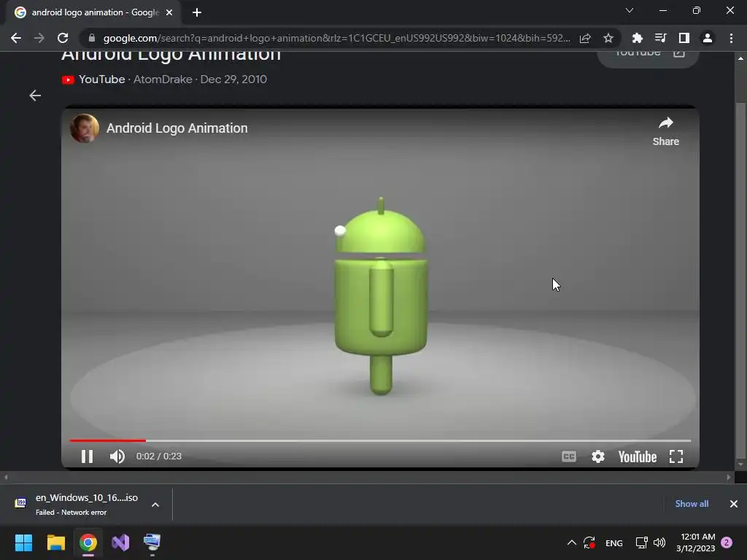The image size is (747, 560).
Task: Pause the Android Logo Animation video
Action: pyautogui.click(x=88, y=456)
